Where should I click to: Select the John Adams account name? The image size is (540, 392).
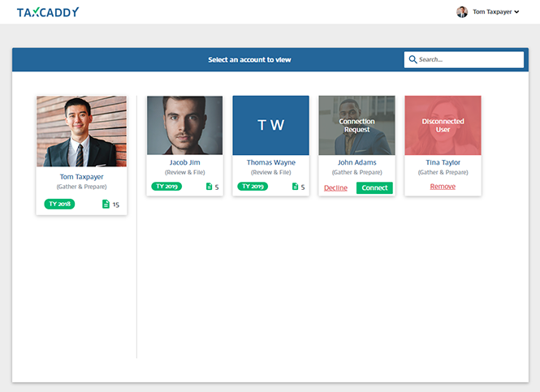click(356, 162)
